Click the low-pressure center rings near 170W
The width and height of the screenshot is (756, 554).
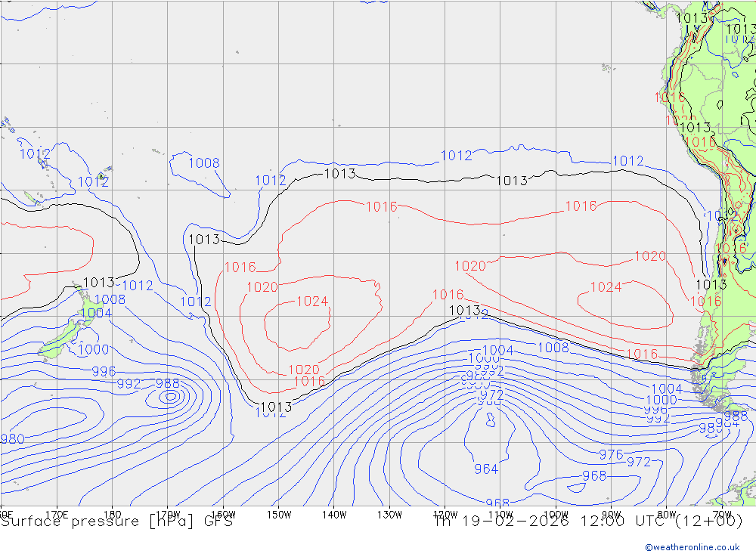coord(170,397)
